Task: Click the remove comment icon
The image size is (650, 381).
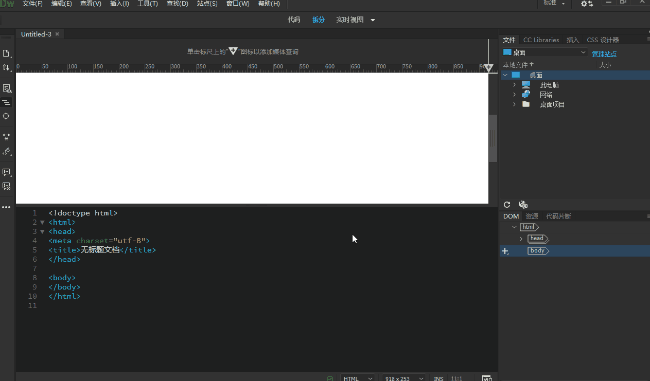Action: tap(6, 186)
